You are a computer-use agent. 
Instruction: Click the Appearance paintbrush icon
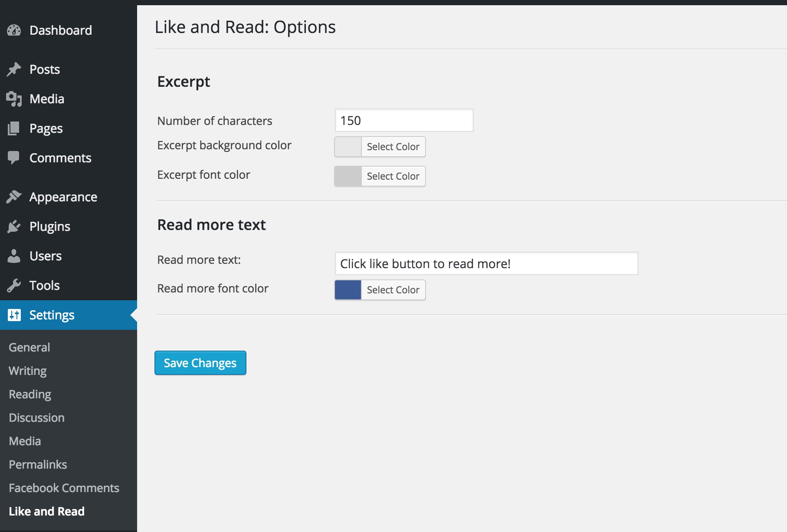14,197
